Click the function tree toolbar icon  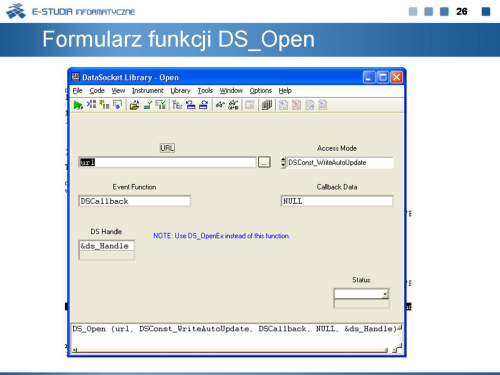[177, 105]
